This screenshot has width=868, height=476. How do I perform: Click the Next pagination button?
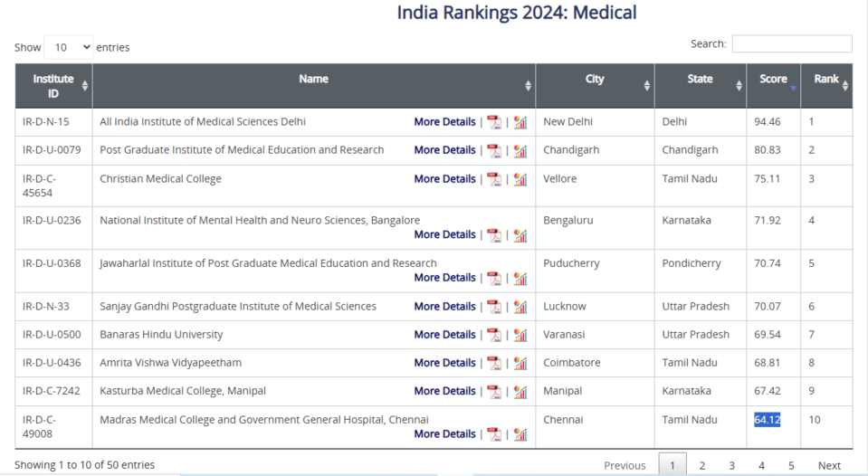829,465
